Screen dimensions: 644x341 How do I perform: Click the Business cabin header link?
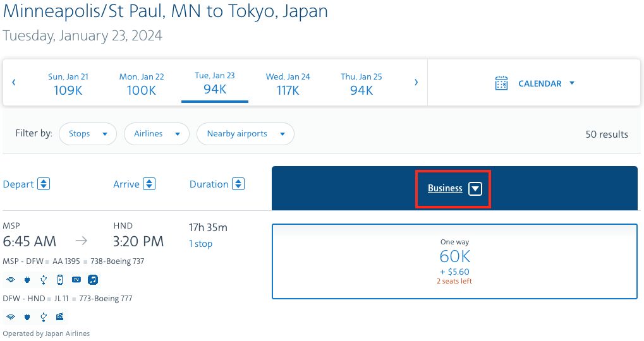click(x=445, y=188)
